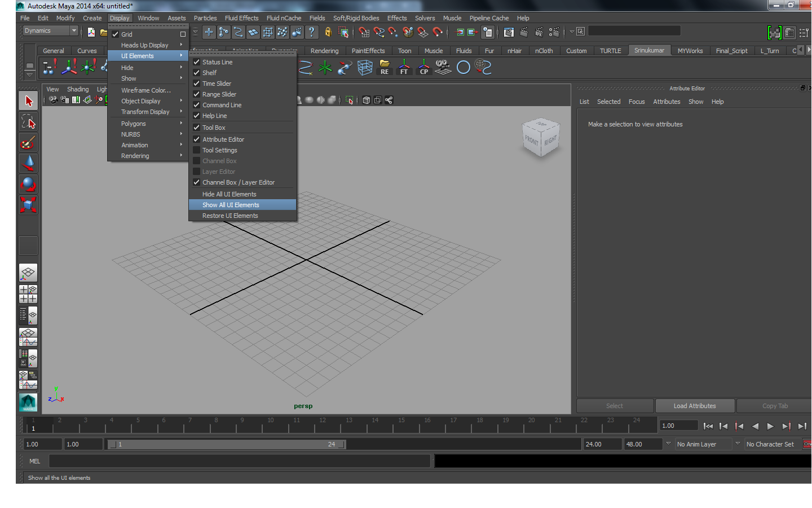Choose the Paint Selection tool
This screenshot has height=508, width=812.
point(28,142)
